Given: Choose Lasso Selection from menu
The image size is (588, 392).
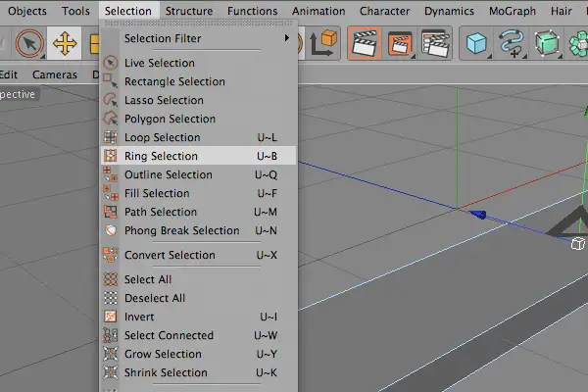Looking at the screenshot, I should 199,100.
